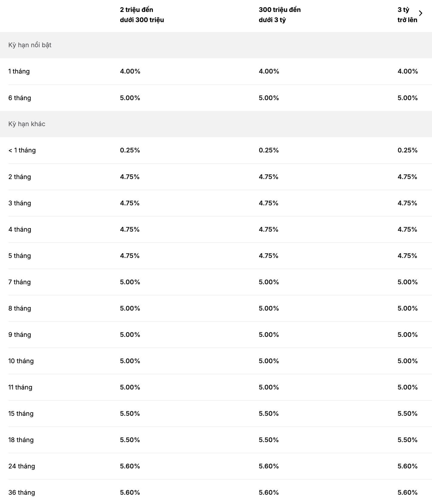432x504 pixels.
Task: Select the "1 tháng" term row label
Action: click(x=19, y=71)
